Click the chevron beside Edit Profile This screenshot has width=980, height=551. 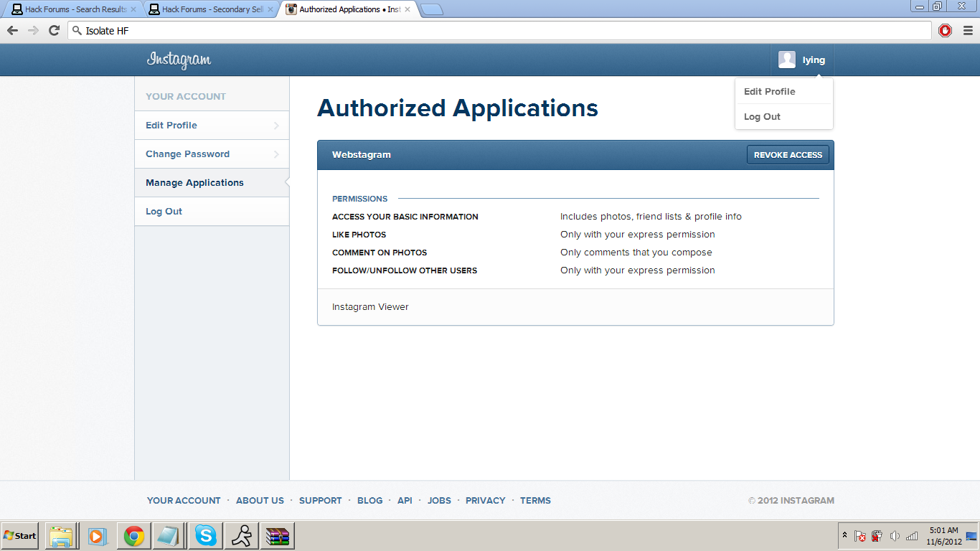point(276,126)
